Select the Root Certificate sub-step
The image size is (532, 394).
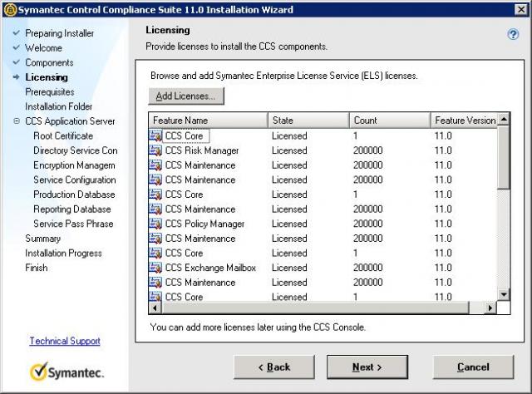point(63,135)
